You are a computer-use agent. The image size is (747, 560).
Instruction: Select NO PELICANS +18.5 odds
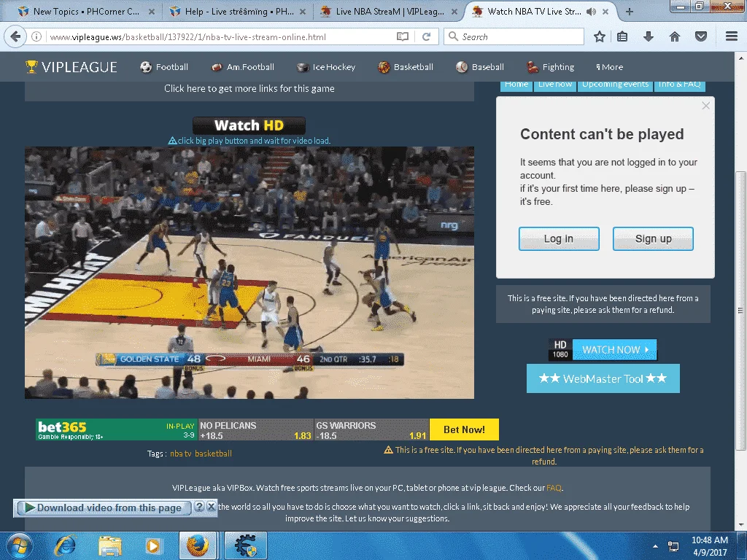coord(255,429)
